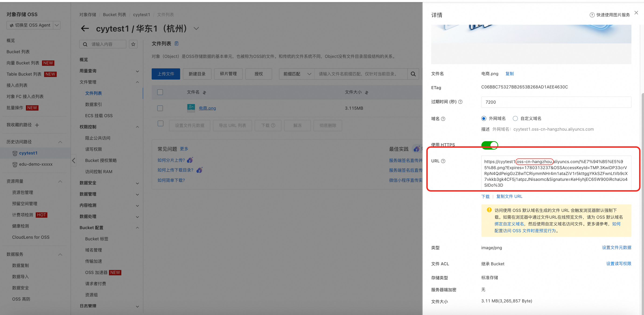
Task: Click the help icon next to 域名
Action: pyautogui.click(x=443, y=119)
